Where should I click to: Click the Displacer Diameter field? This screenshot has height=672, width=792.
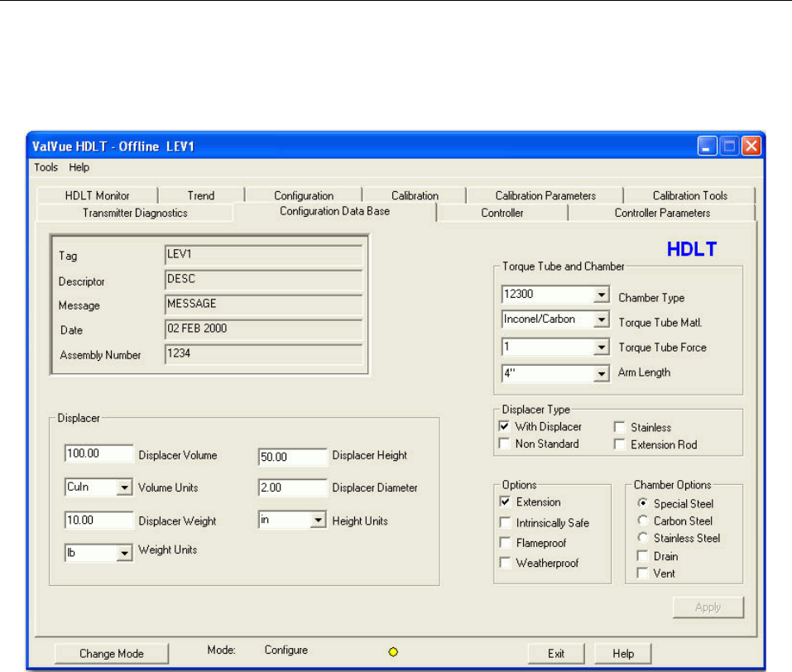tap(292, 487)
